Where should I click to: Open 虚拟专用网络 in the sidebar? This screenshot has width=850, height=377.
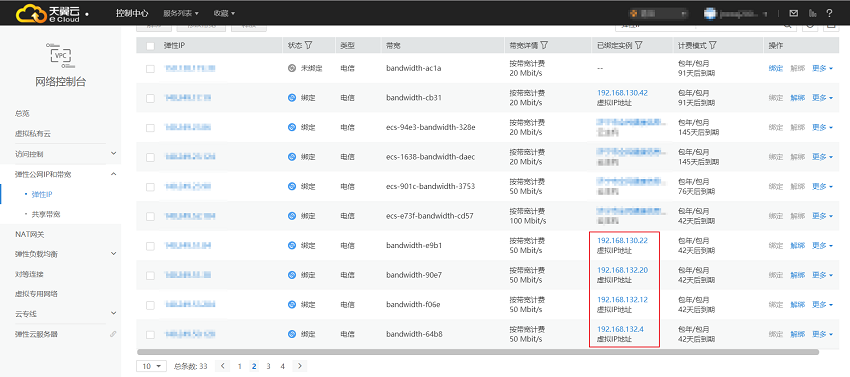click(x=36, y=294)
